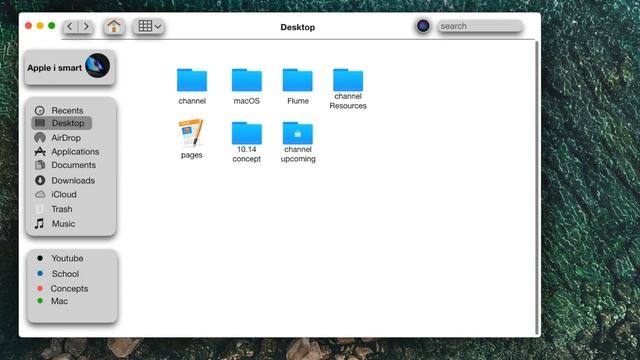The image size is (640, 360).
Task: Open the Apple i smart profile card
Action: (69, 68)
